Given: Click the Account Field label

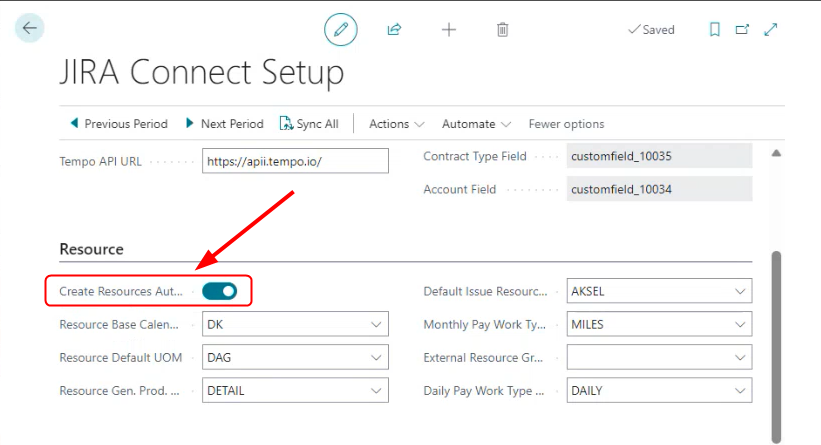Looking at the screenshot, I should [x=460, y=190].
